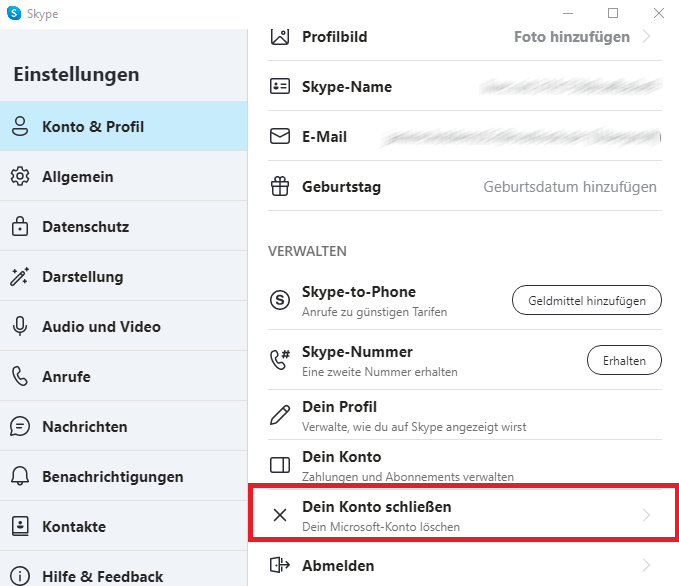Open Dein Konto payments and subscriptions
The image size is (679, 586).
click(465, 465)
